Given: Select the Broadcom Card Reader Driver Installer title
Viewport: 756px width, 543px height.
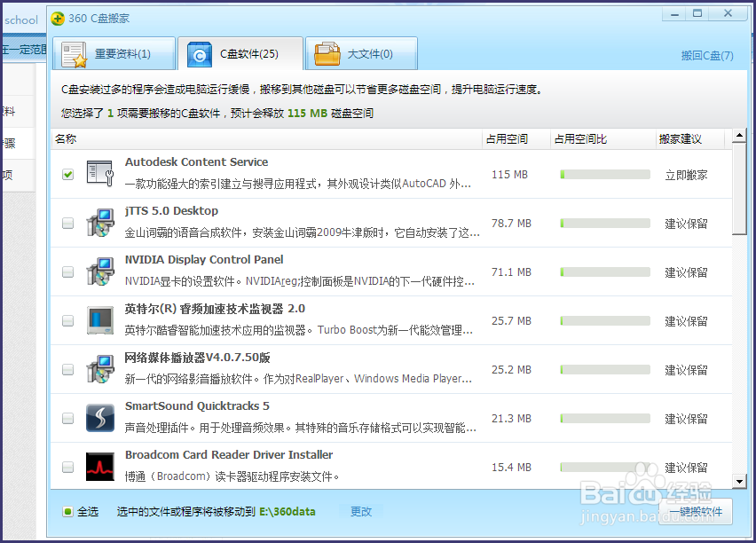Looking at the screenshot, I should (229, 455).
